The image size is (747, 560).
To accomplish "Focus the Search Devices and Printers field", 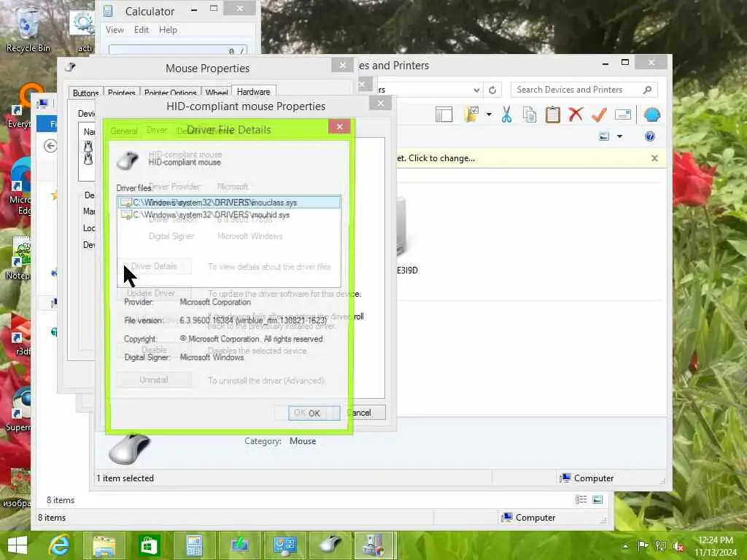I will [584, 90].
